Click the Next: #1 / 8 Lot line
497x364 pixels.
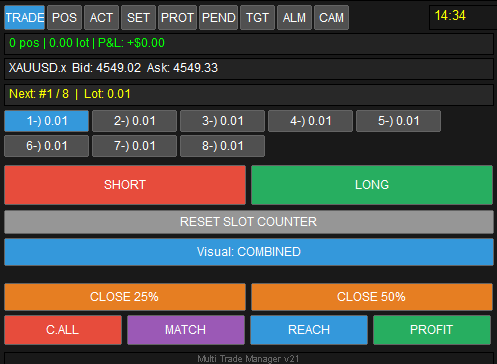point(249,95)
